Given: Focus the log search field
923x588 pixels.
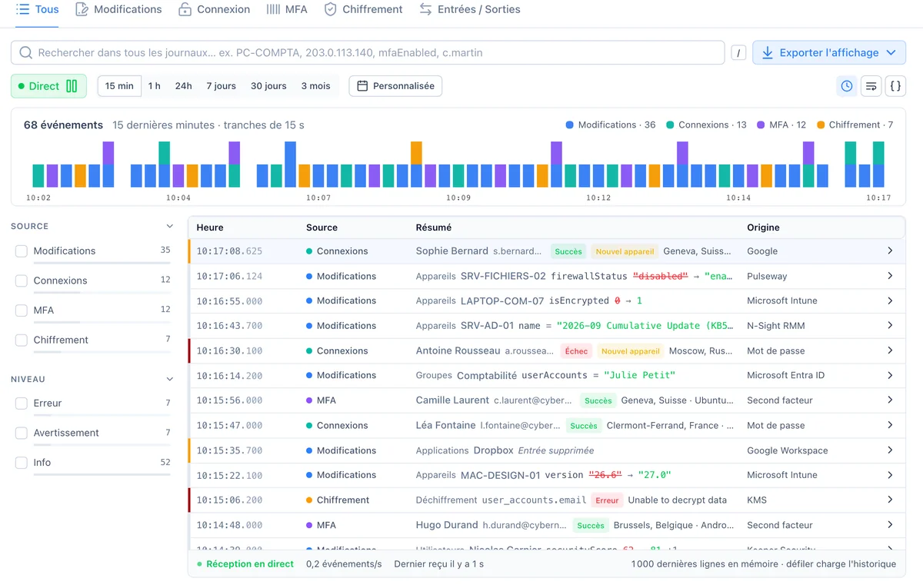Looking at the screenshot, I should tap(368, 53).
